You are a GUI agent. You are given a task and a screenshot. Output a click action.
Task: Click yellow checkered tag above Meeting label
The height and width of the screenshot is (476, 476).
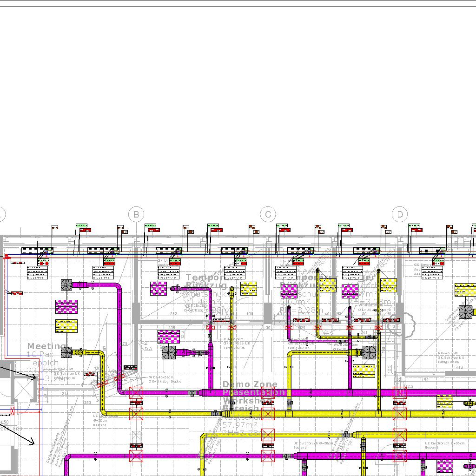[x=66, y=326]
